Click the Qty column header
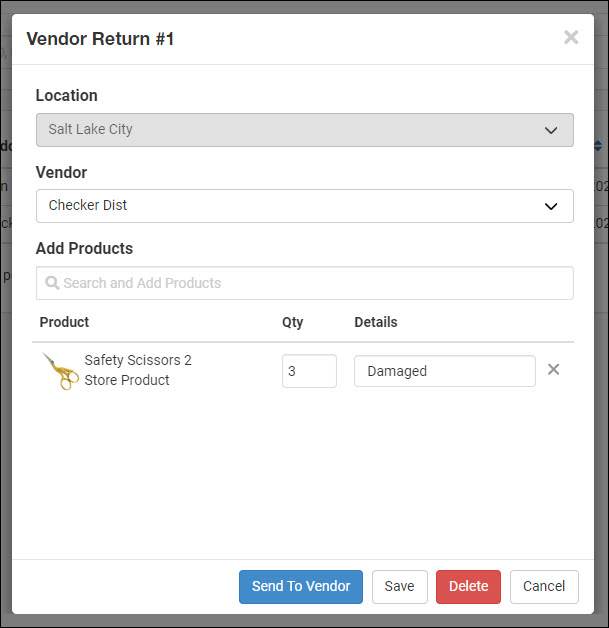 coord(292,322)
